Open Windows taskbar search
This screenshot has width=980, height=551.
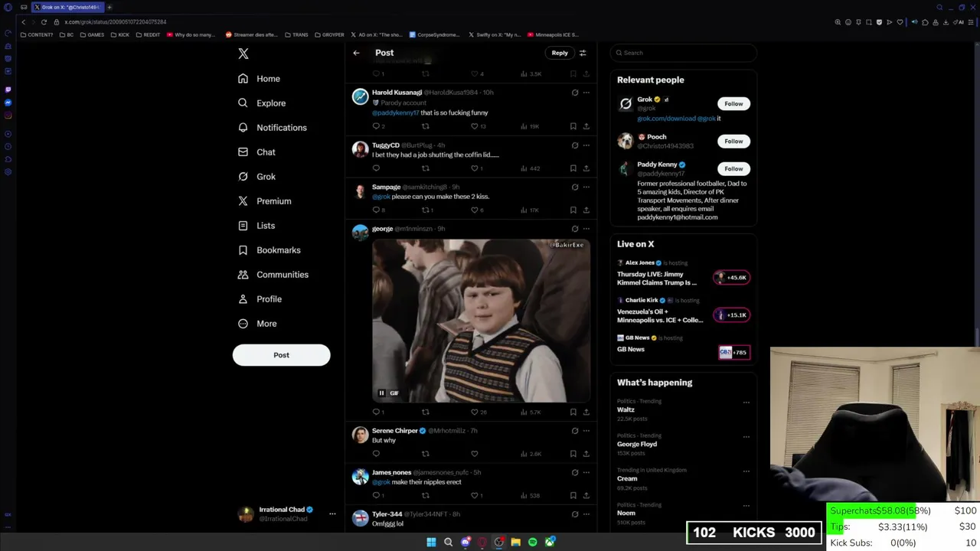(448, 542)
